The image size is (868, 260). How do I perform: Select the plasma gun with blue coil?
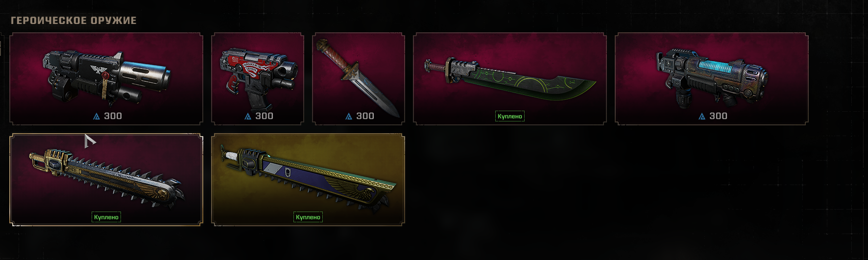712,79
